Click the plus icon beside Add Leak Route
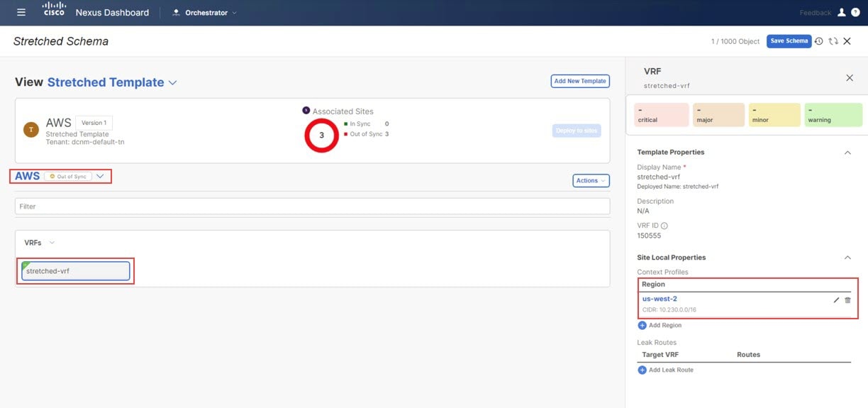This screenshot has width=868, height=408. (642, 370)
